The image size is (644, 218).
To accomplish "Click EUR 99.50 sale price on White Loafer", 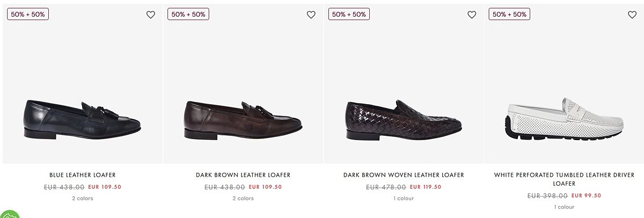I will tap(586, 195).
